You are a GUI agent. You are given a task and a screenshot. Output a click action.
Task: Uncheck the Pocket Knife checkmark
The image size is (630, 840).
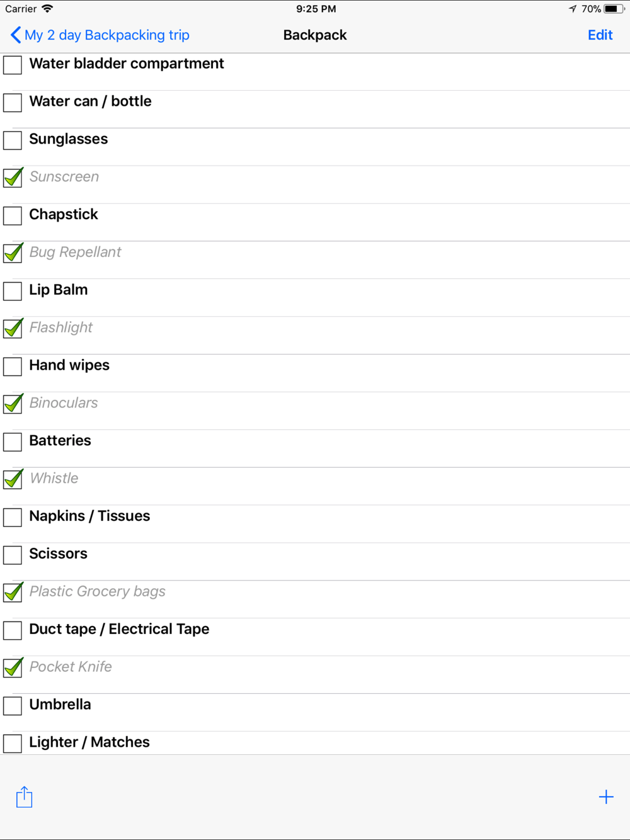click(13, 667)
